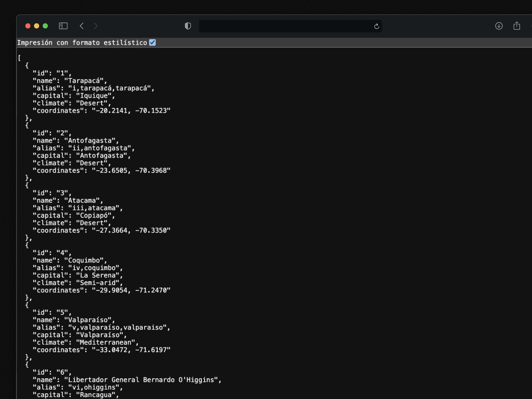Reload the page with refresh icon

tap(377, 26)
